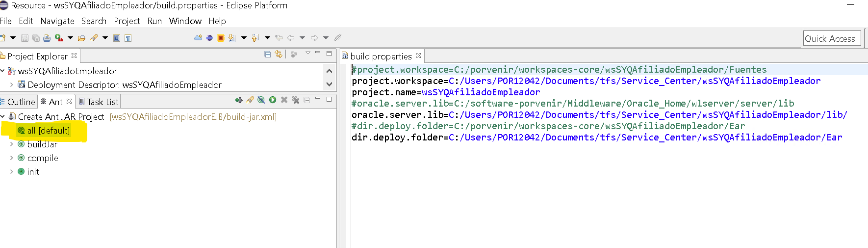Click Project Explorer scrollbar down arrow
Screen dimensions: 868x248
(329, 84)
